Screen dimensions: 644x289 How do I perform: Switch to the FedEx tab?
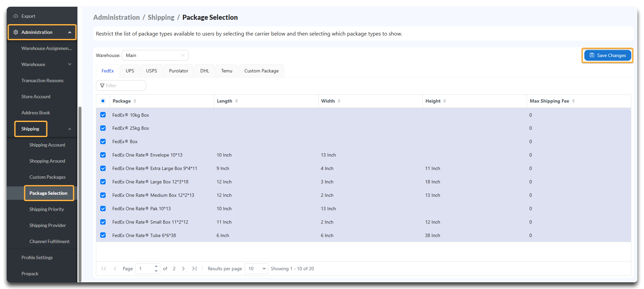[x=108, y=71]
